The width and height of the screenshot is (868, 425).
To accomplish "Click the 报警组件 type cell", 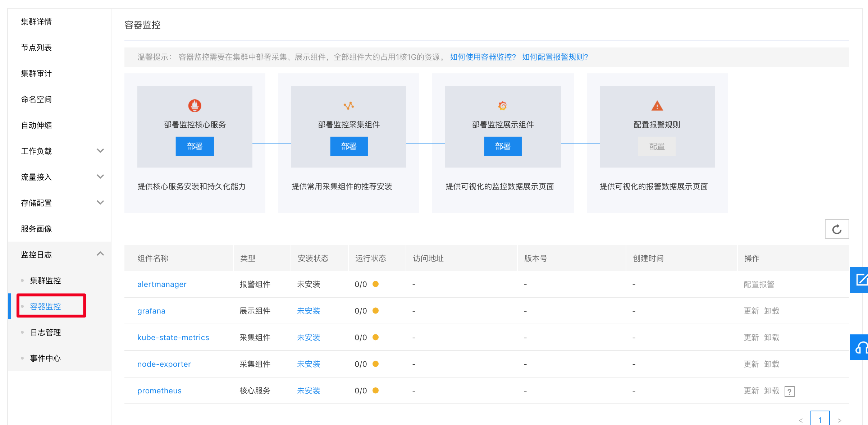I will point(255,284).
